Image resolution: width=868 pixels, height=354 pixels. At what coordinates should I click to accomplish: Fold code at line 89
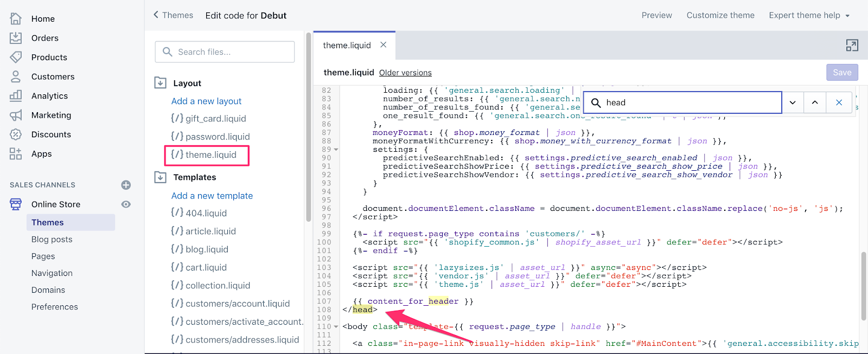336,150
